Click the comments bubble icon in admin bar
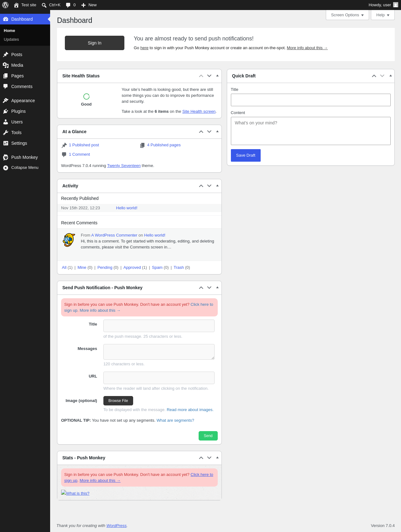 [x=68, y=5]
